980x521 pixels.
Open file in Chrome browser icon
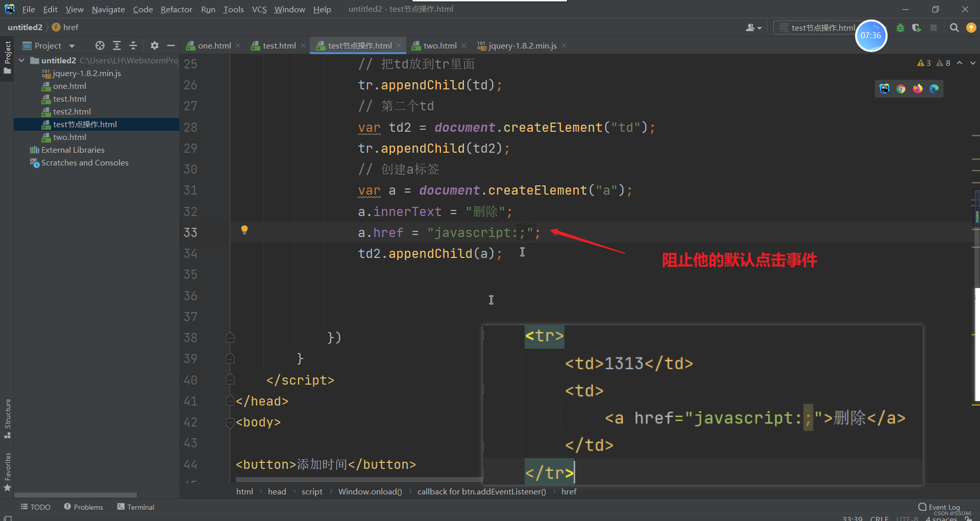(x=901, y=89)
